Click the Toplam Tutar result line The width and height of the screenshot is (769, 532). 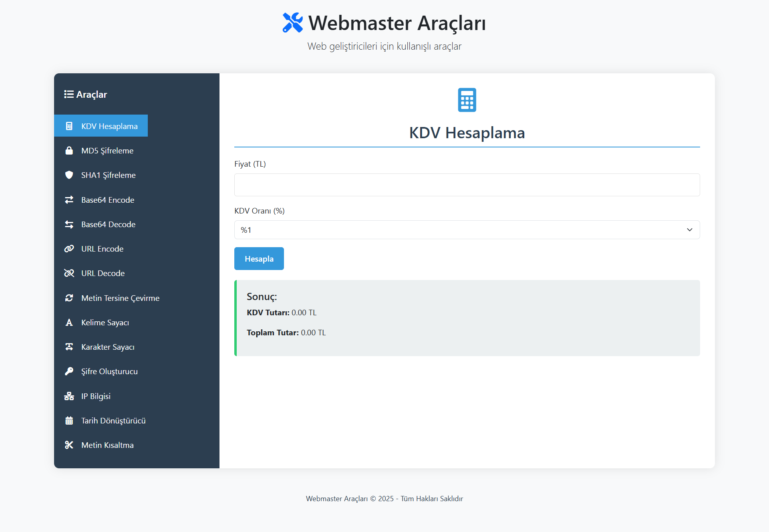coord(286,332)
